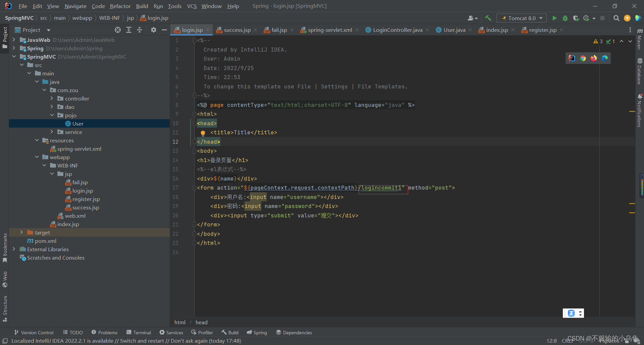Screen dimensions: 644x345
Task: Open Project panel gear options
Action: [154, 30]
